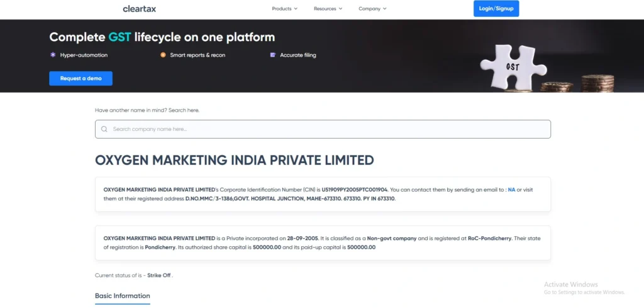Focus the company name search field
This screenshot has height=308, width=644.
(x=323, y=129)
